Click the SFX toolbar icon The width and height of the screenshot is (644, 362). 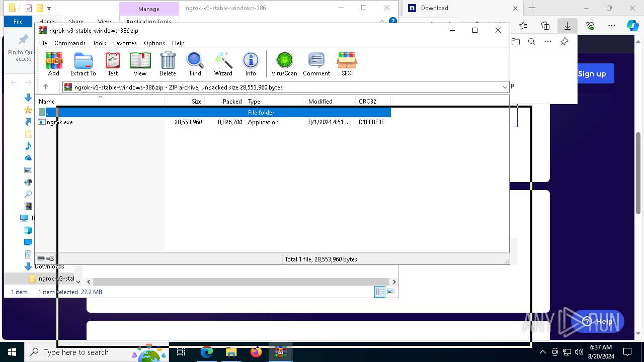pyautogui.click(x=347, y=64)
